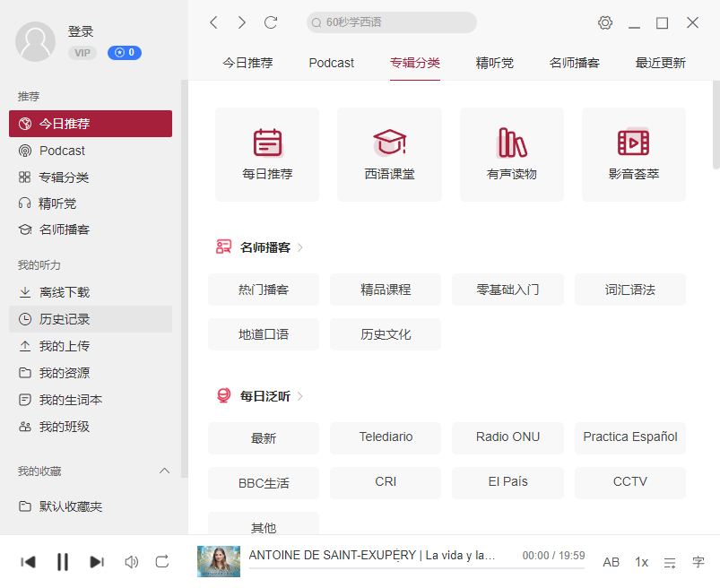Toggle the 字 subtitle display
Viewport: 720px width, 588px height.
tap(698, 562)
